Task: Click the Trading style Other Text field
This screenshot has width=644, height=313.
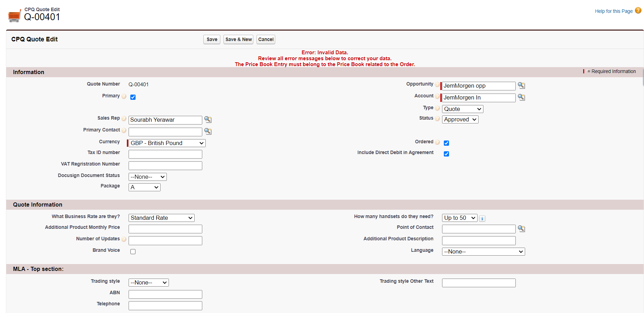Action: [479, 283]
